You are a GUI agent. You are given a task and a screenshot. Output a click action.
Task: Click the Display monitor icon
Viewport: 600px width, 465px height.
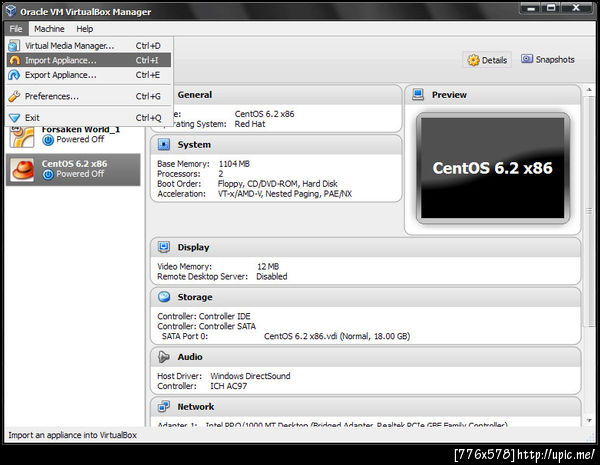pyautogui.click(x=164, y=247)
